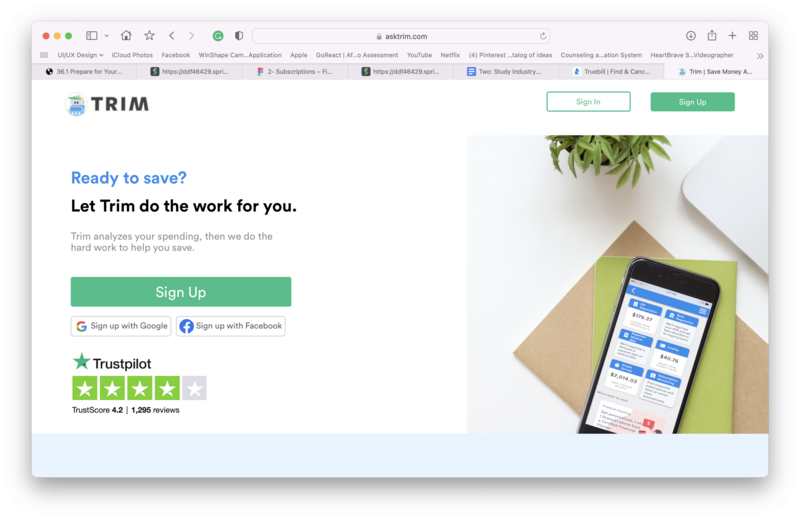Viewport: 800px width, 519px height.
Task: Expand hidden bookmarks with double chevron
Action: click(x=760, y=56)
